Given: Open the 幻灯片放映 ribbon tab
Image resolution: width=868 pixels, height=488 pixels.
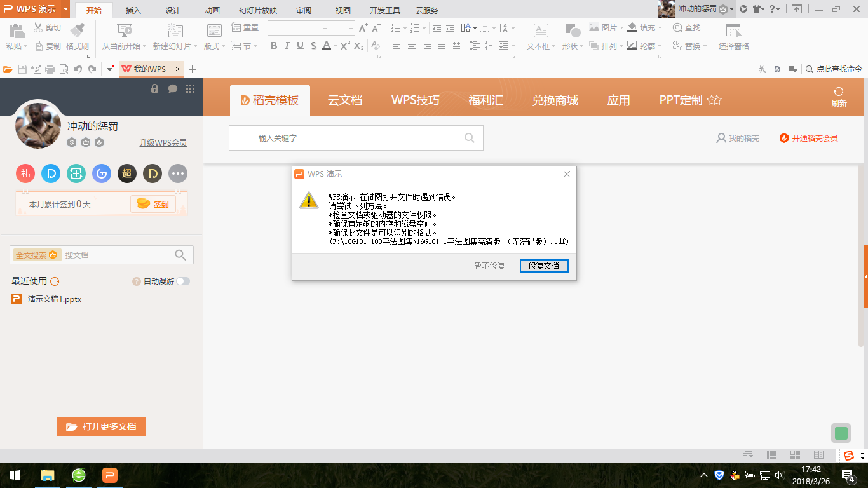Looking at the screenshot, I should (x=258, y=11).
